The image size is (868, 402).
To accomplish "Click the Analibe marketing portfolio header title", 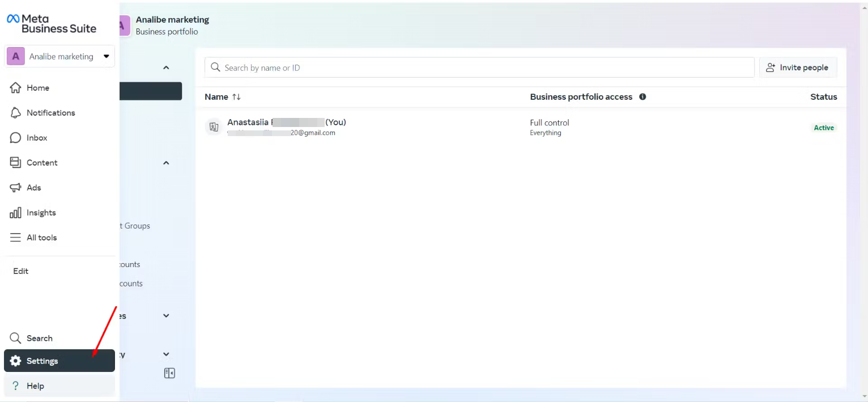I will (172, 19).
